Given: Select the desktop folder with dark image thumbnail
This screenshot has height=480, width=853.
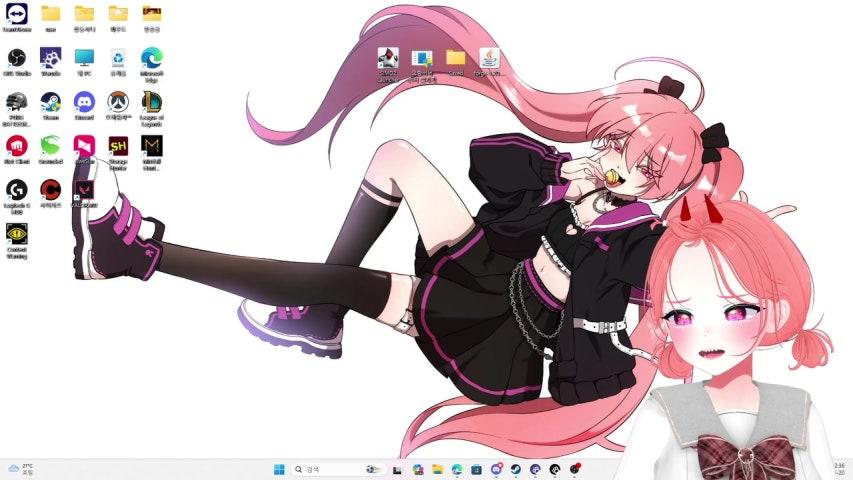Looking at the screenshot, I should (152, 14).
